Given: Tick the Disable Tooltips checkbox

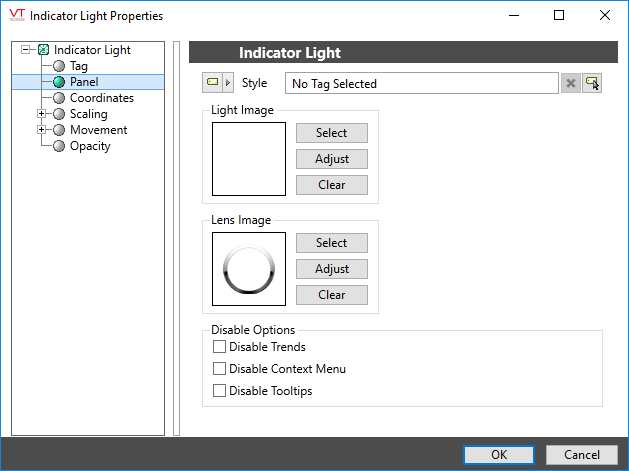Looking at the screenshot, I should pos(220,391).
